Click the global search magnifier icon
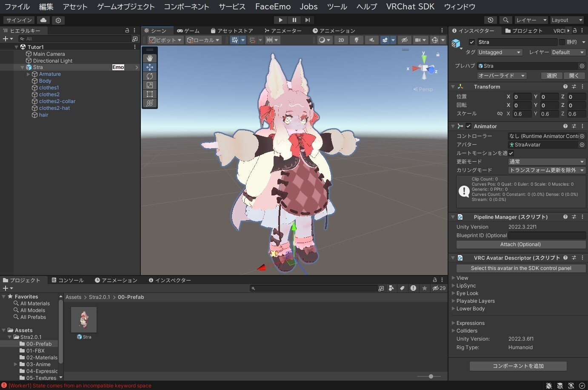The height and width of the screenshot is (390, 588). coord(505,20)
